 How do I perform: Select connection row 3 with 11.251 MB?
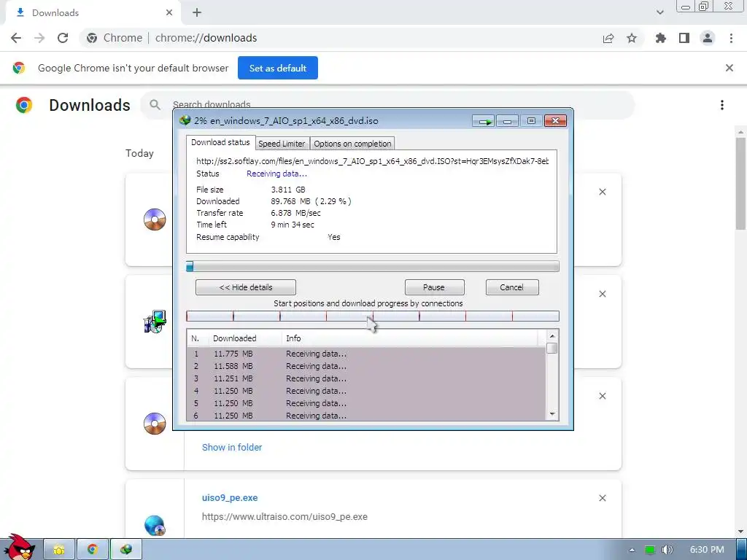pos(366,378)
